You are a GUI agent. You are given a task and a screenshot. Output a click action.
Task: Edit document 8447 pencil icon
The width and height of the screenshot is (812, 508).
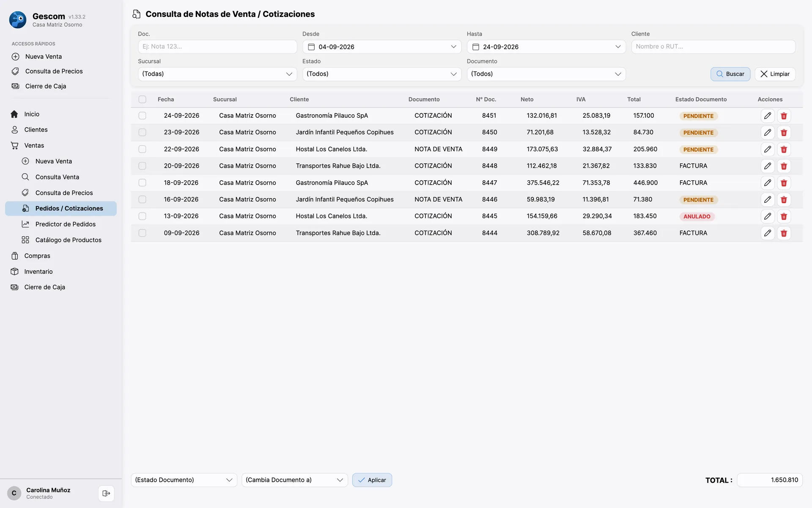click(x=768, y=183)
